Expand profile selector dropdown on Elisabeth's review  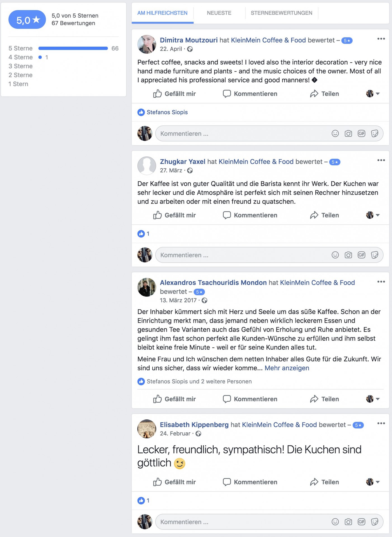[373, 482]
